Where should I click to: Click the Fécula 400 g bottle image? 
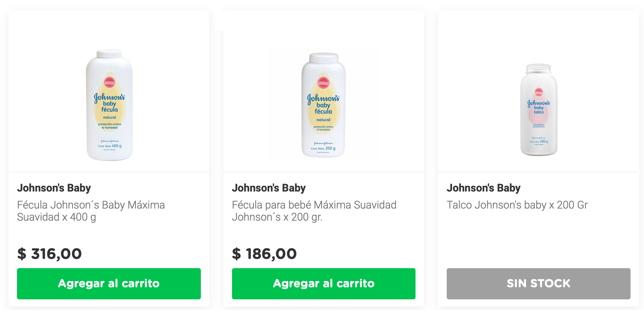coord(109,105)
